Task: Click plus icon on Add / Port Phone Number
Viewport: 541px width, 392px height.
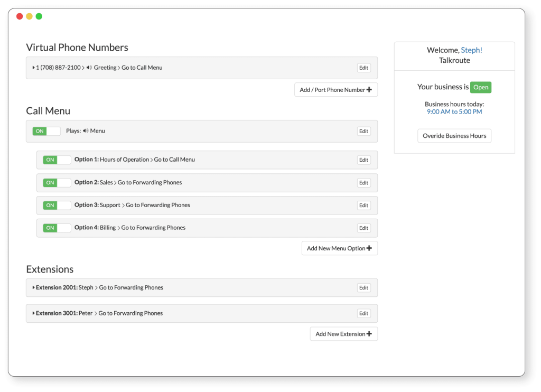Action: pyautogui.click(x=369, y=90)
